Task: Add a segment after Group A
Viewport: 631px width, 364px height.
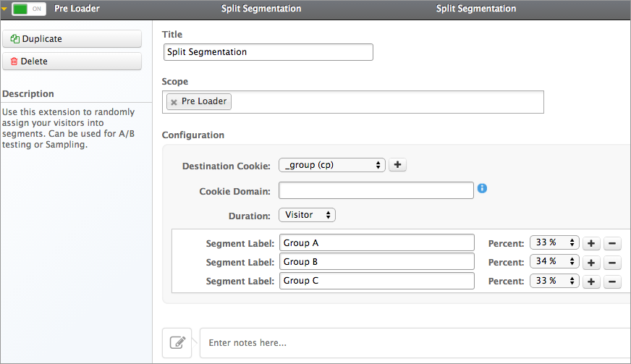Action: [591, 243]
